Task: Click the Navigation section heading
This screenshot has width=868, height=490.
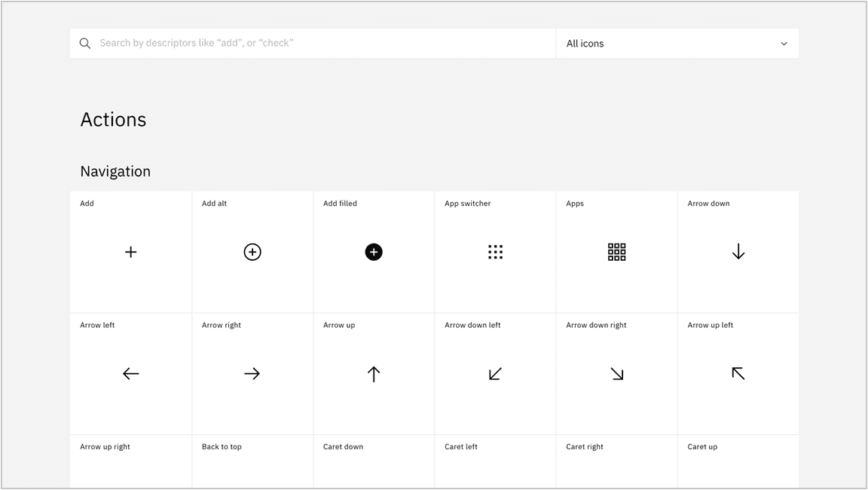Action: click(x=115, y=171)
